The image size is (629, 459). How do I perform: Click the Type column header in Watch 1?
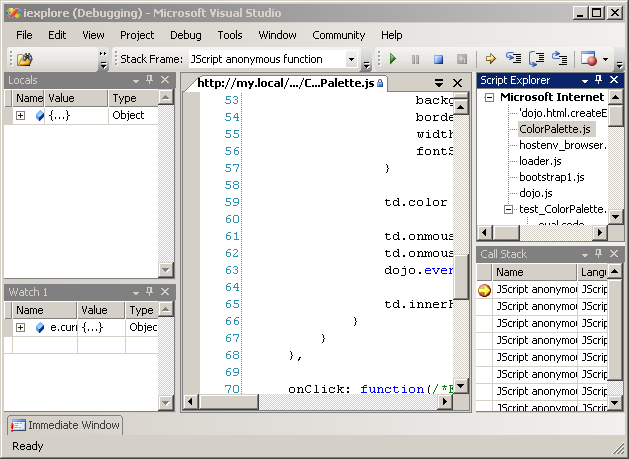(x=141, y=310)
